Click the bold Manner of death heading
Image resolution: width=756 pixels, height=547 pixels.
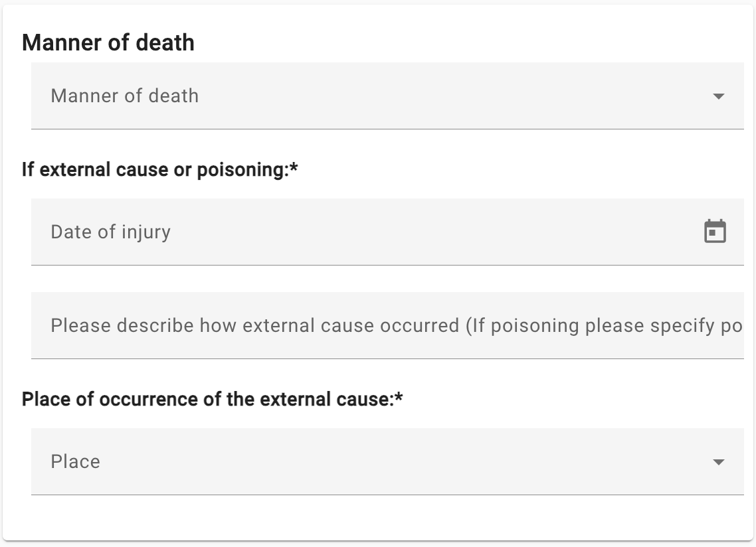(x=108, y=42)
